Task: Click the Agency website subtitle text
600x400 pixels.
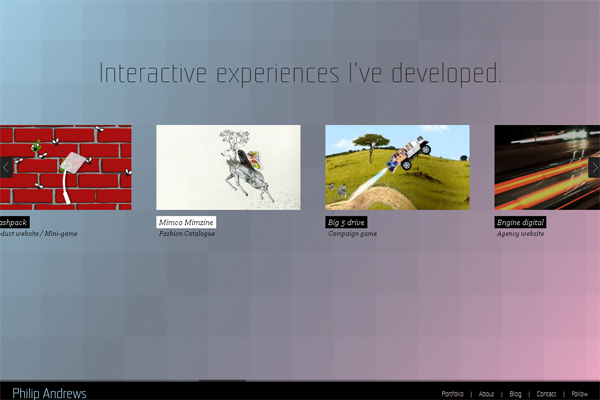Action: pos(520,233)
